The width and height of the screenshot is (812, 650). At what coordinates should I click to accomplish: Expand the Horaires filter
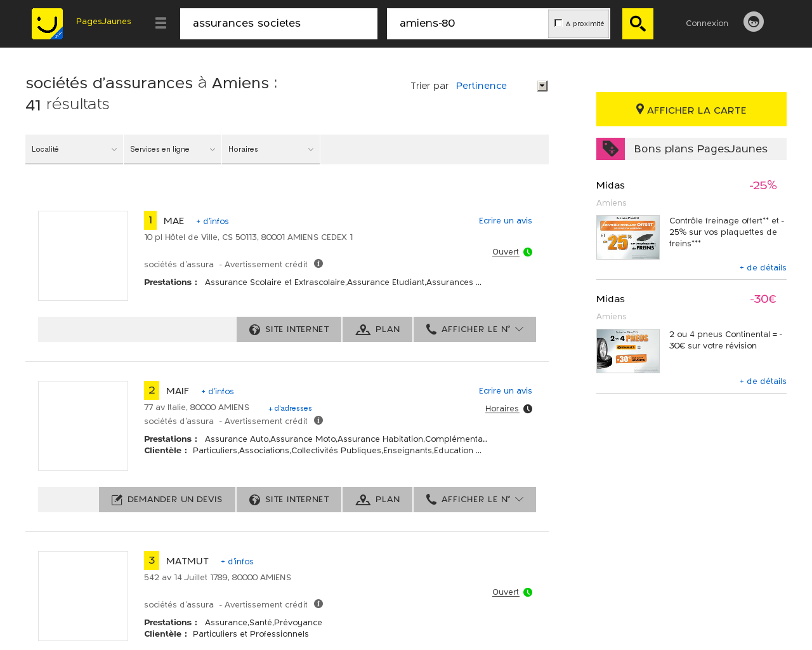click(271, 149)
